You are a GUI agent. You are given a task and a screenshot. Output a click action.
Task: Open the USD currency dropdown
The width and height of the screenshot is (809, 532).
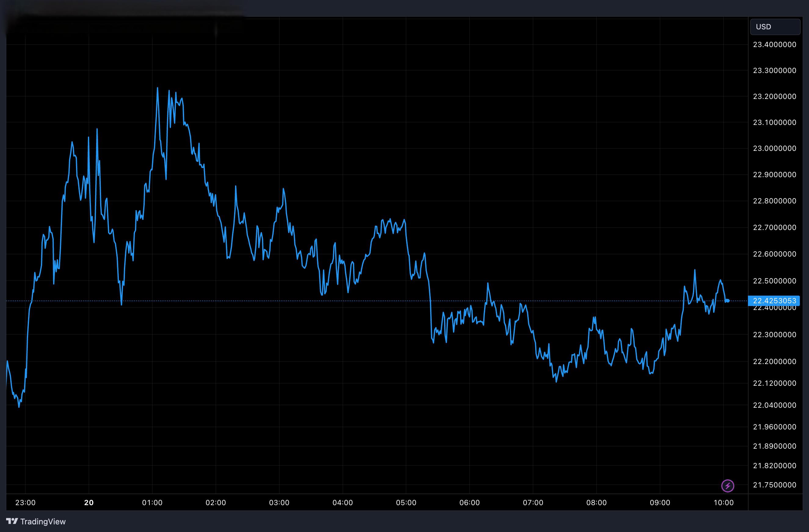[x=775, y=27]
